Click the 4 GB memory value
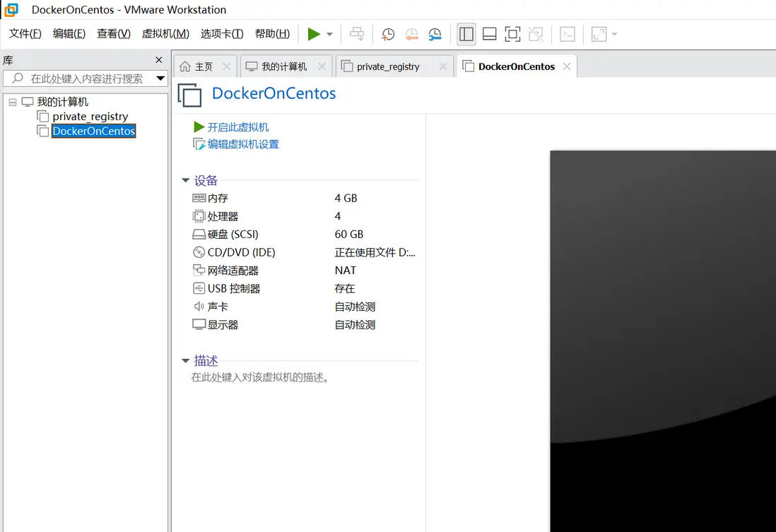The width and height of the screenshot is (776, 532). pos(346,198)
